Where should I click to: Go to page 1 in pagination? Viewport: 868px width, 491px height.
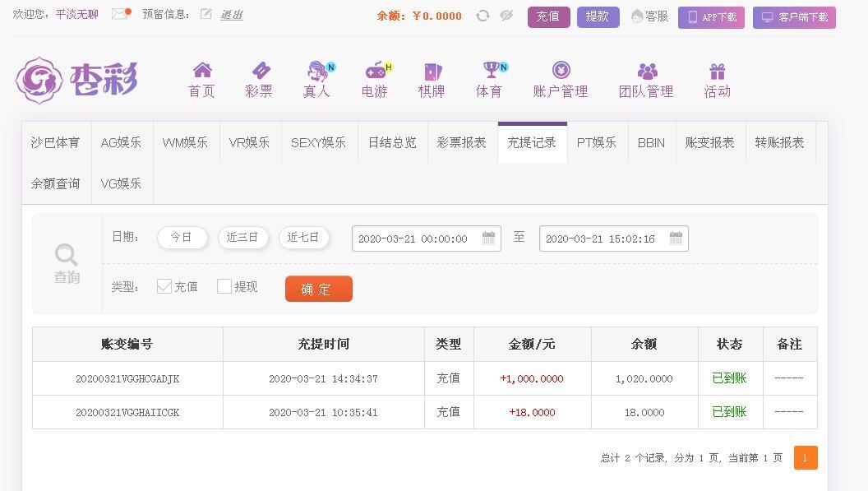[806, 457]
